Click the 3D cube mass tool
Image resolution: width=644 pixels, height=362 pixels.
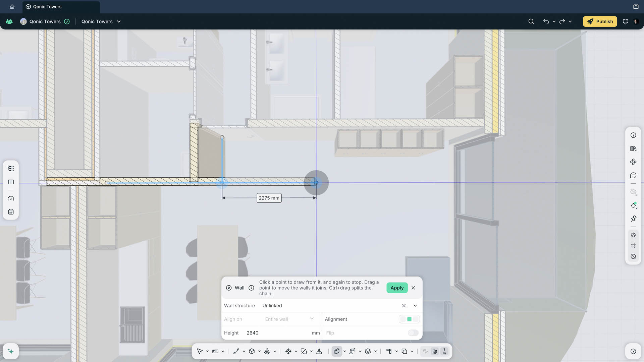(252, 351)
